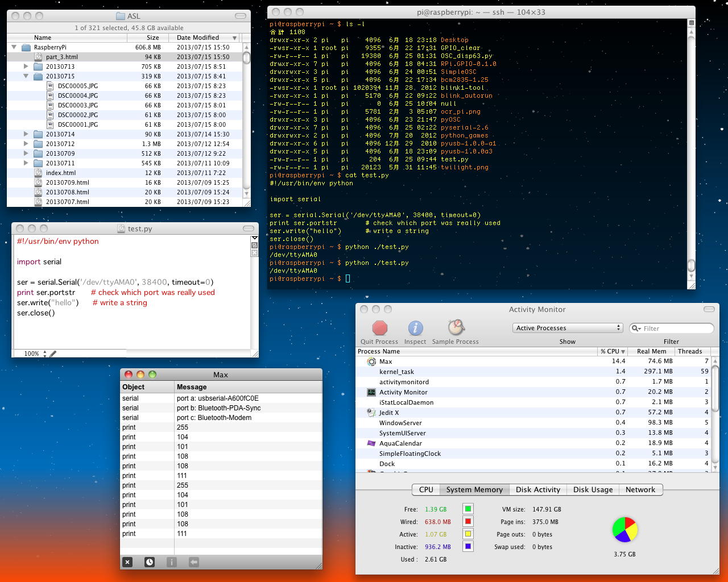Screen dimensions: 728x582
Task: Toggle the toolbar pill button in test.py window
Action: 249,228
